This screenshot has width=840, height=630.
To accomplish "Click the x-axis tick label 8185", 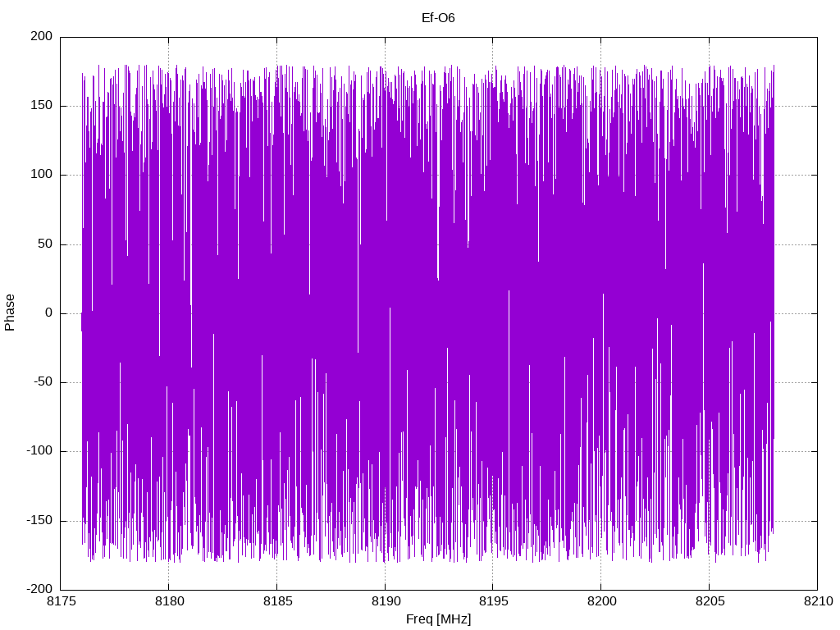I will (x=277, y=601).
